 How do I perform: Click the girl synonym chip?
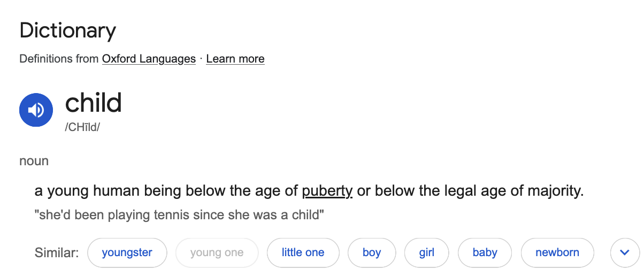pyautogui.click(x=426, y=252)
